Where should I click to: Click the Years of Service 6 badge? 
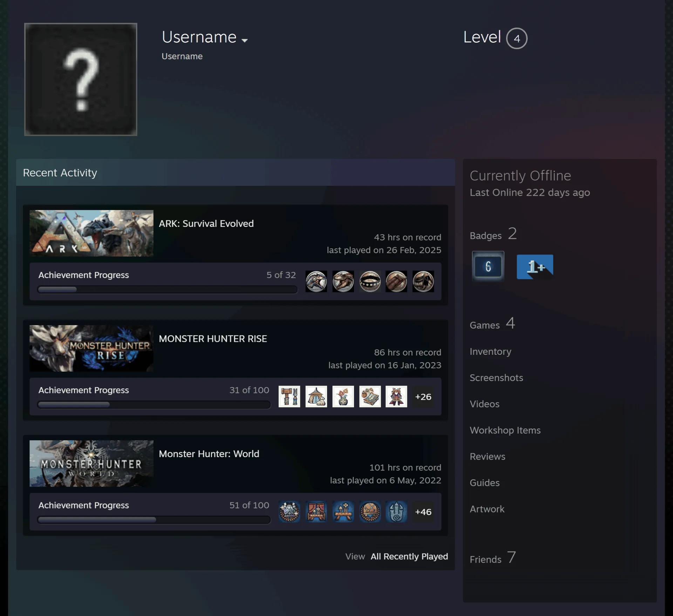pos(488,266)
